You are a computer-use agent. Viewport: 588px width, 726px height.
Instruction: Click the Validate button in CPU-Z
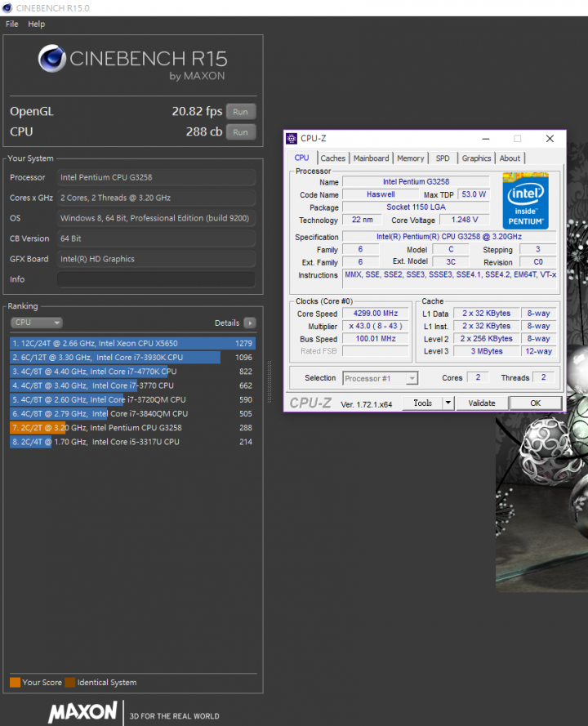(482, 403)
